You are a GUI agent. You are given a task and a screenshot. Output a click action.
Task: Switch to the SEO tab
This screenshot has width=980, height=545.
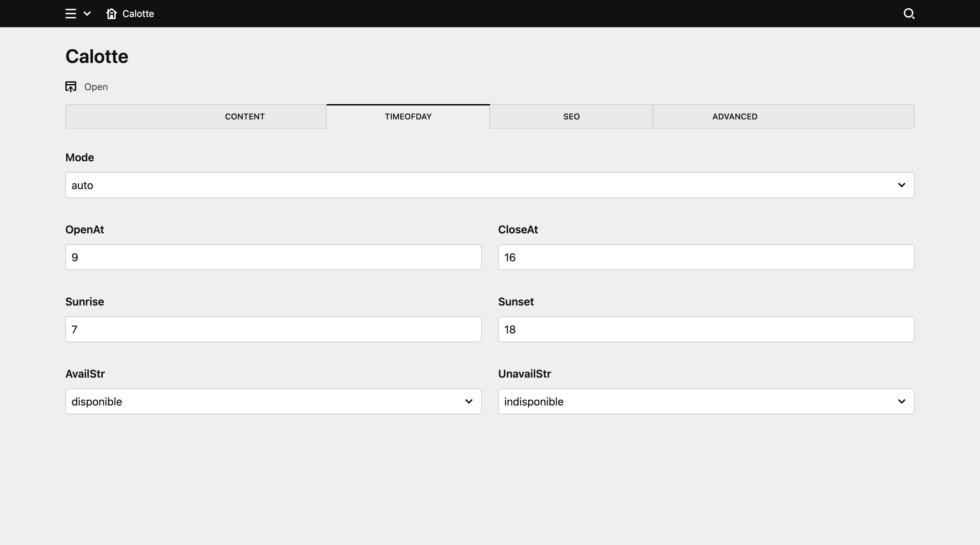571,116
